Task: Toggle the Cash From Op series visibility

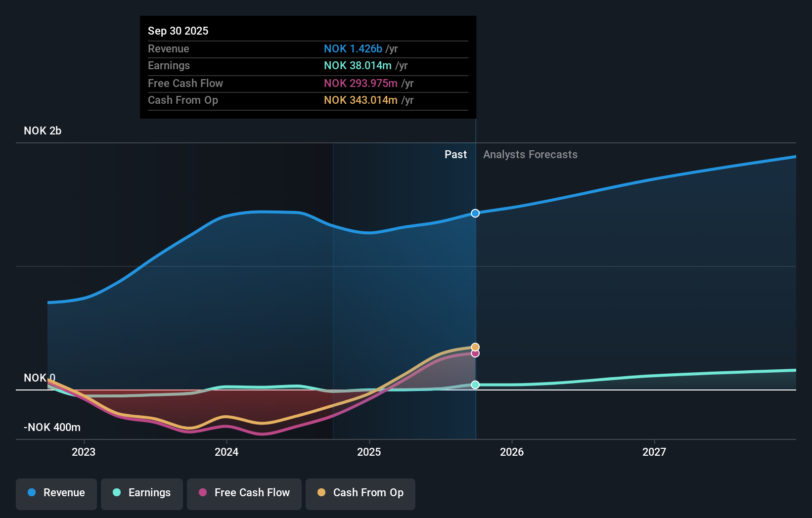Action: pos(361,494)
